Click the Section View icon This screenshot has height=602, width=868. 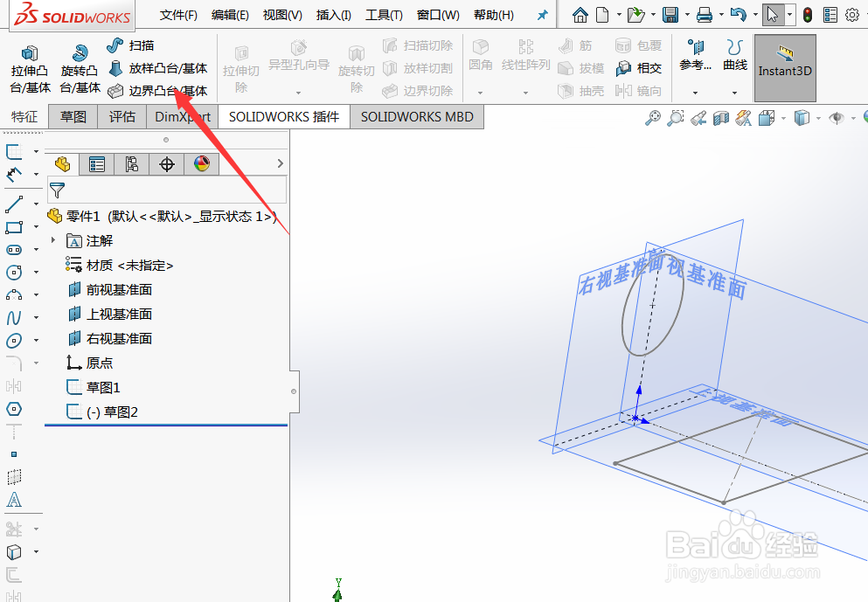[x=721, y=118]
